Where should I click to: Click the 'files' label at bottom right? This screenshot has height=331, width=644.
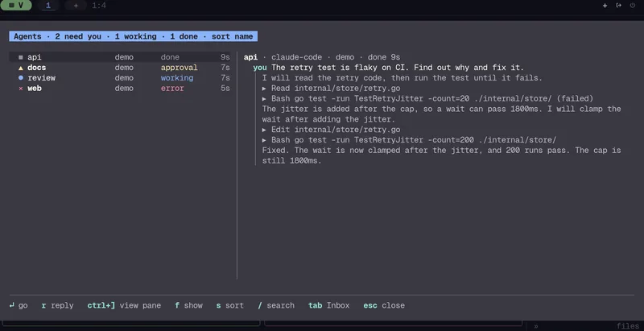(x=628, y=326)
